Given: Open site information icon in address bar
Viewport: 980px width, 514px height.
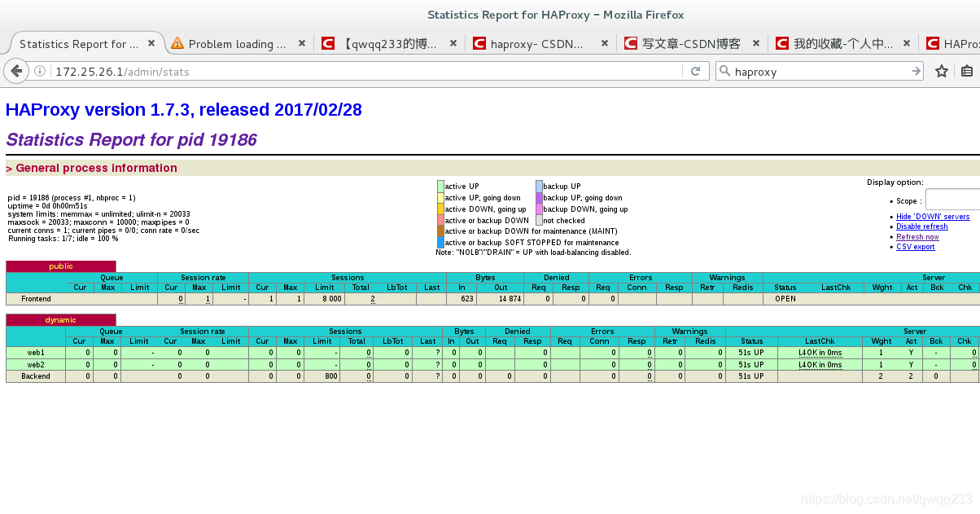Looking at the screenshot, I should tap(41, 72).
